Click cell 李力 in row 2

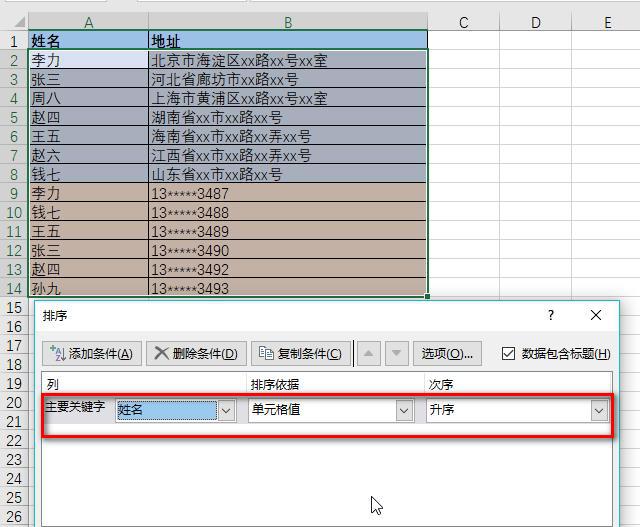89,60
